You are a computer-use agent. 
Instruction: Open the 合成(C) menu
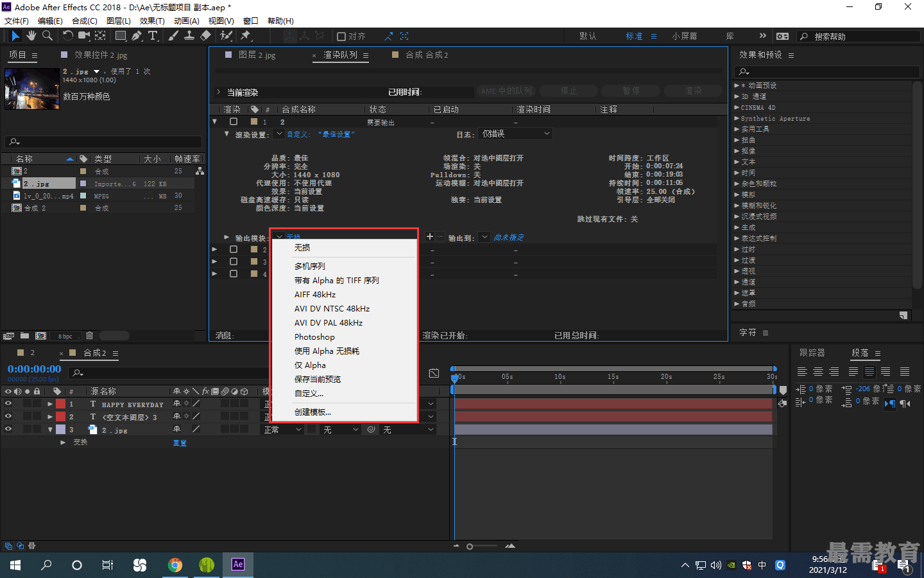pyautogui.click(x=85, y=21)
